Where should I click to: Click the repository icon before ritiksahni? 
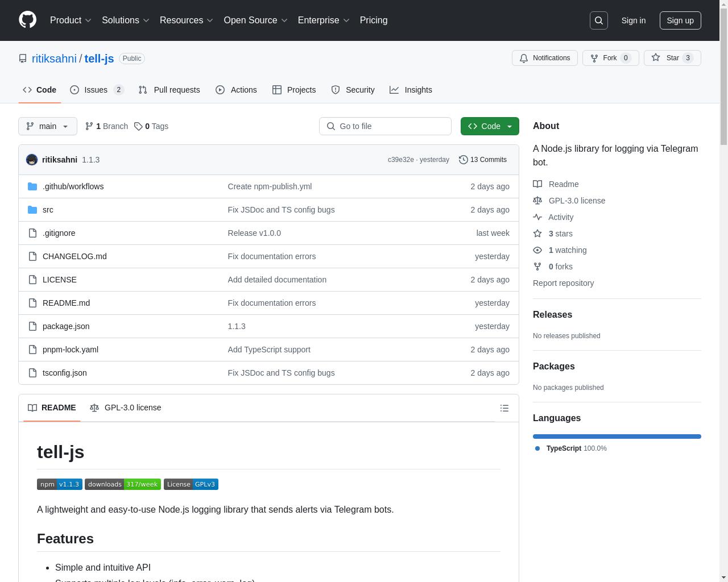[23, 59]
